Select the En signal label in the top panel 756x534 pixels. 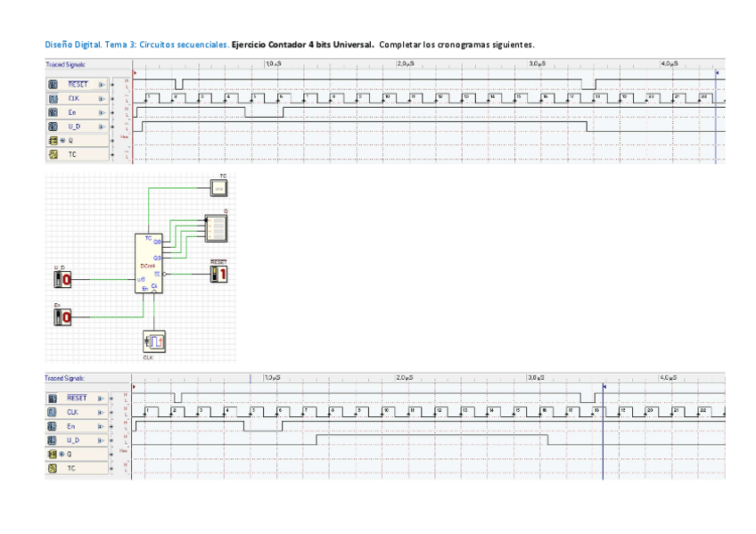pyautogui.click(x=73, y=112)
